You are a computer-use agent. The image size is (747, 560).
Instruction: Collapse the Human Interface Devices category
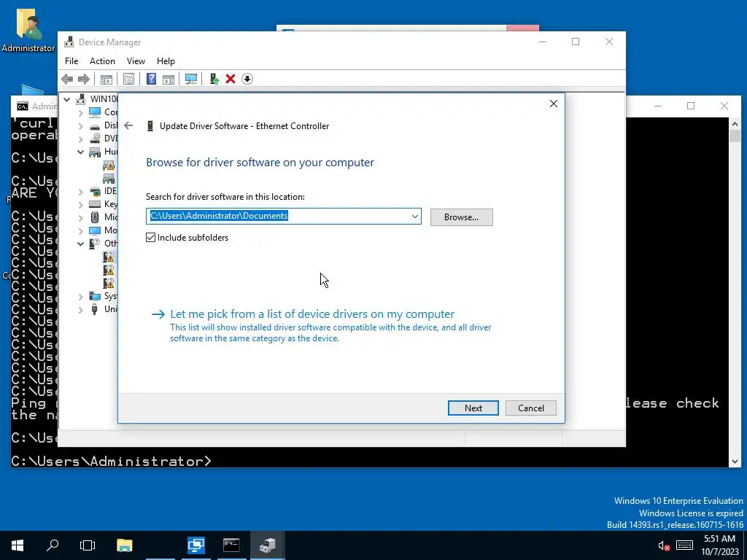click(x=80, y=152)
